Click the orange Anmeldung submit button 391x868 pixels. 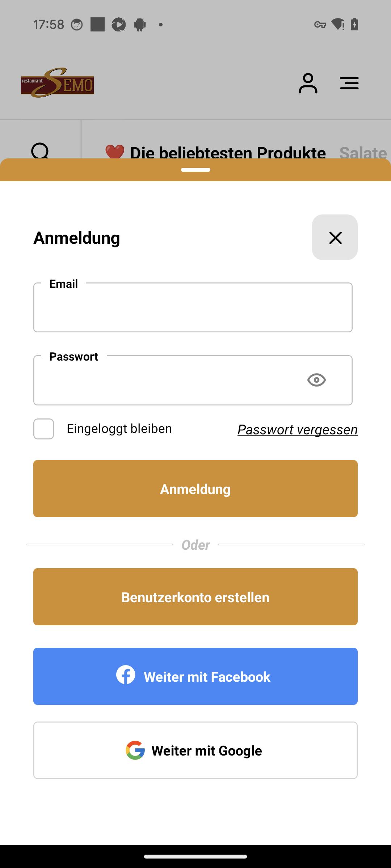tap(195, 489)
